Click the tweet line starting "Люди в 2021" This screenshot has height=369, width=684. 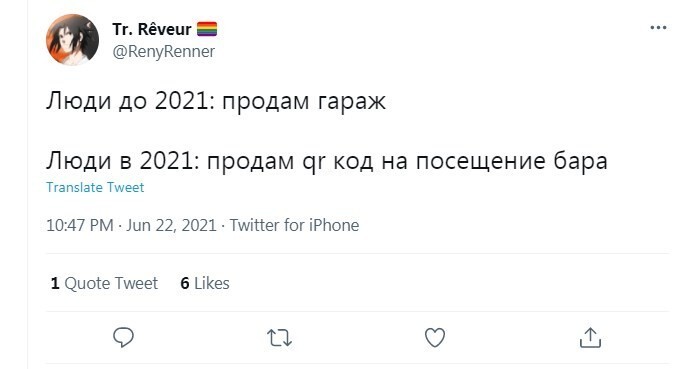coord(327,161)
